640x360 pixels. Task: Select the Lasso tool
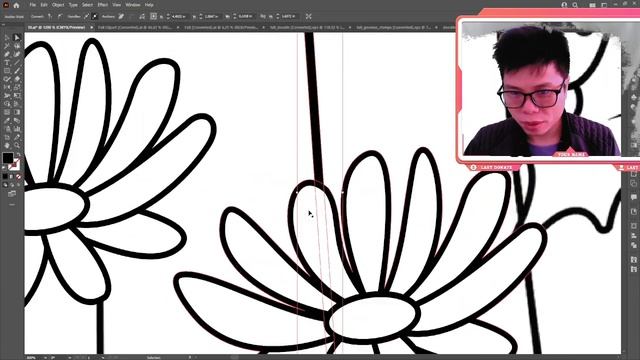coord(17,46)
